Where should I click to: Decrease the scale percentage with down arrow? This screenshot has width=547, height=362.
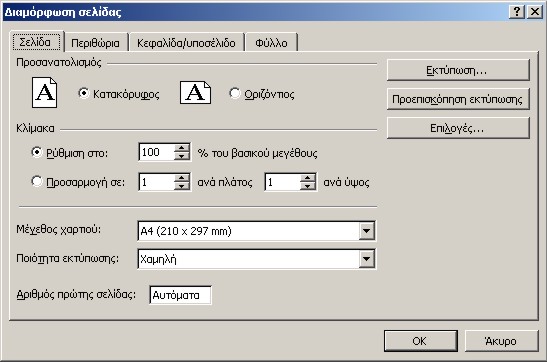click(182, 156)
